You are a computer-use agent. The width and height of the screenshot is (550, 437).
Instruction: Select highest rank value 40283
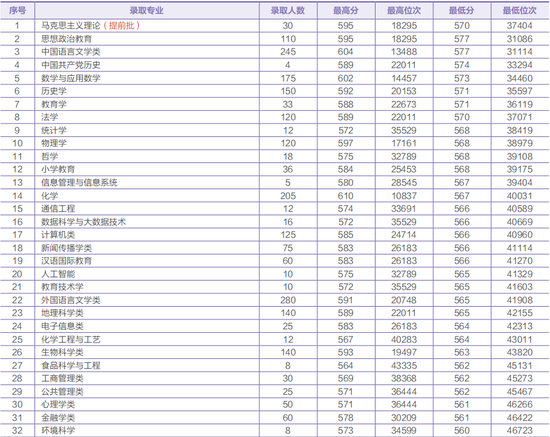pos(404,339)
